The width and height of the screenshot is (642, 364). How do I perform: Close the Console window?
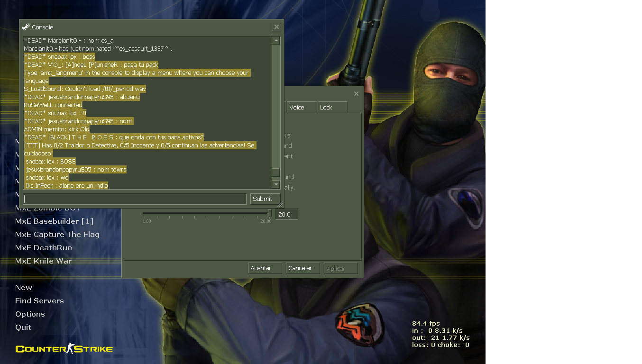pyautogui.click(x=277, y=27)
